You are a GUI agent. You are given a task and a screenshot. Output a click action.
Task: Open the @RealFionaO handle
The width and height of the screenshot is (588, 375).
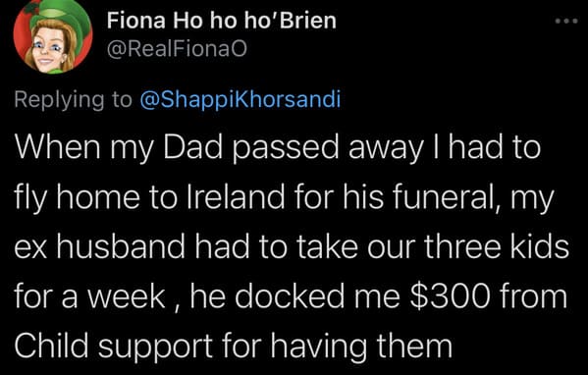tap(177, 49)
